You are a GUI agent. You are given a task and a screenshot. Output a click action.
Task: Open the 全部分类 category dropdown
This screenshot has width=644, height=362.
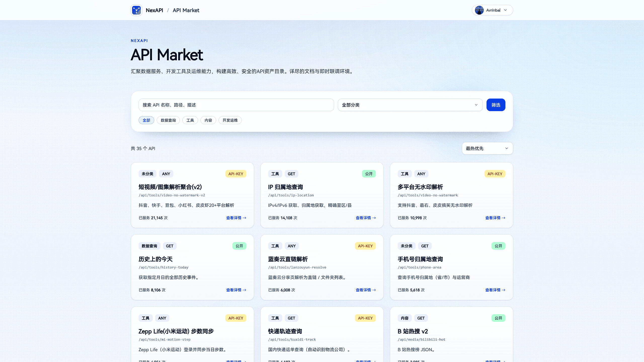tap(410, 105)
